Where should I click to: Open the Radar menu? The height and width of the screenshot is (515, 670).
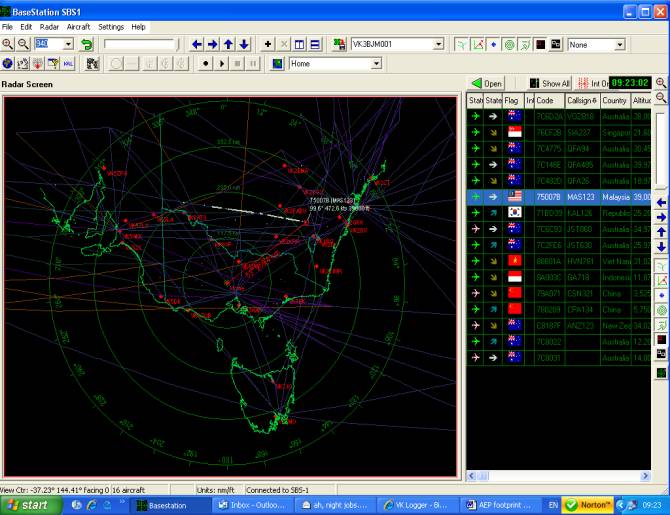pyautogui.click(x=49, y=27)
